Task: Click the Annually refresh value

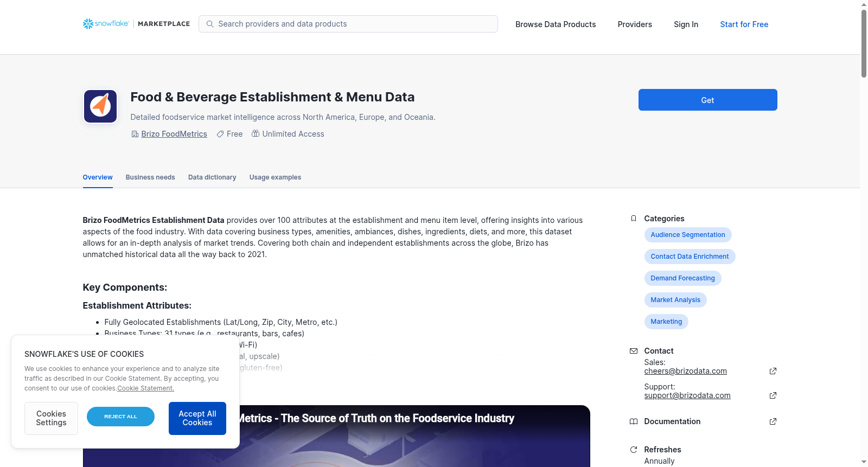Action: [659, 461]
